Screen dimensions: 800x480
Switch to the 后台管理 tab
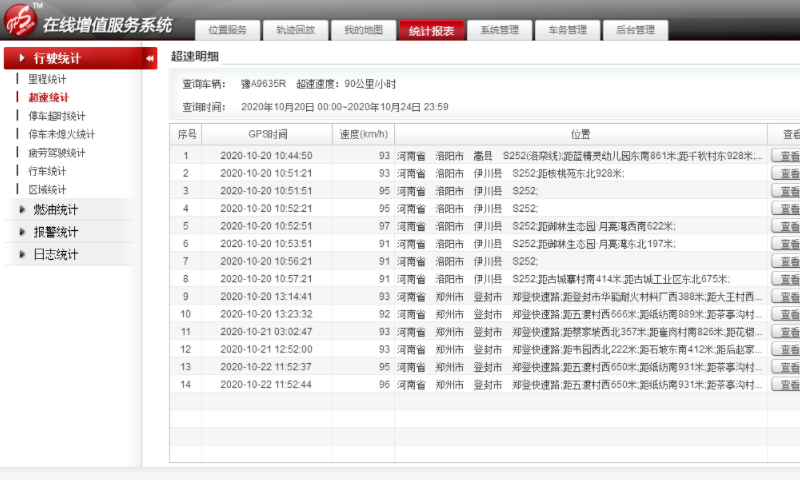tap(635, 30)
